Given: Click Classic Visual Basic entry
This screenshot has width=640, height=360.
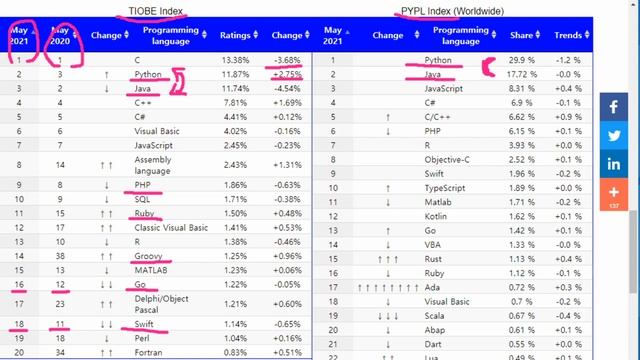Looking at the screenshot, I should coord(171,228).
